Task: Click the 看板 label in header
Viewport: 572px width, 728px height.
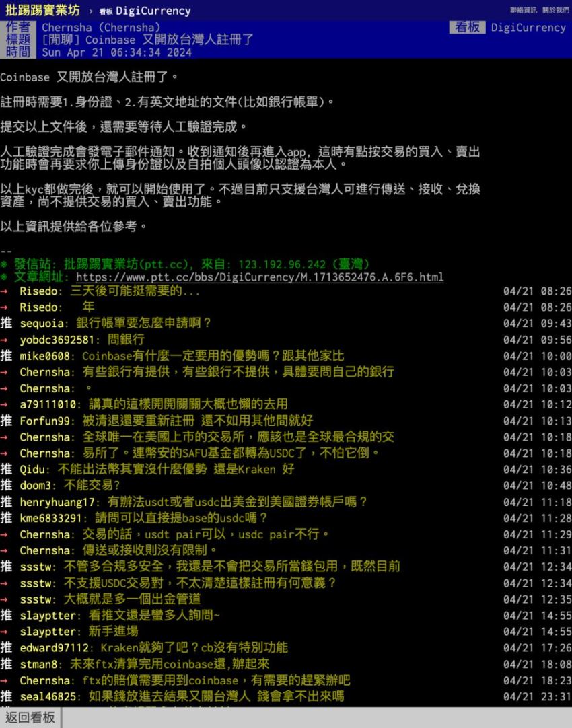Action: click(467, 28)
